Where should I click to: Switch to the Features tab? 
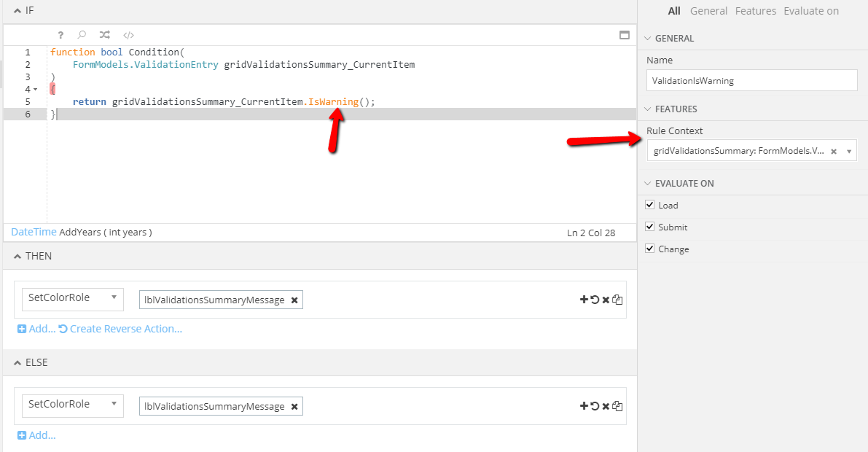click(755, 11)
